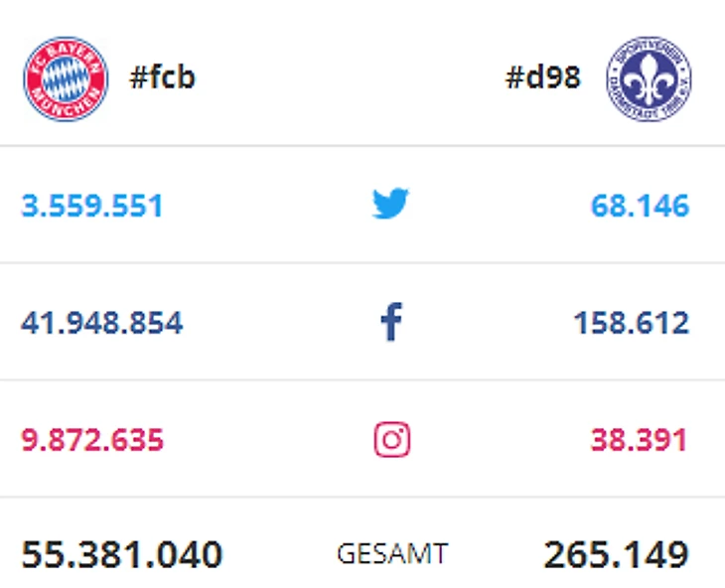
Task: Click Darmstadt's total of 265.149
Action: (x=616, y=554)
